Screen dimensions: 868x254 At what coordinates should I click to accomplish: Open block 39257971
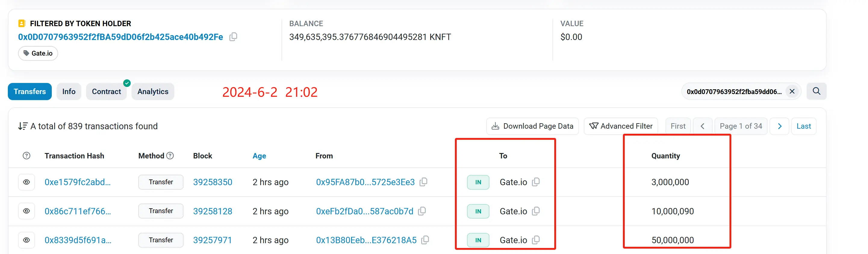(212, 240)
